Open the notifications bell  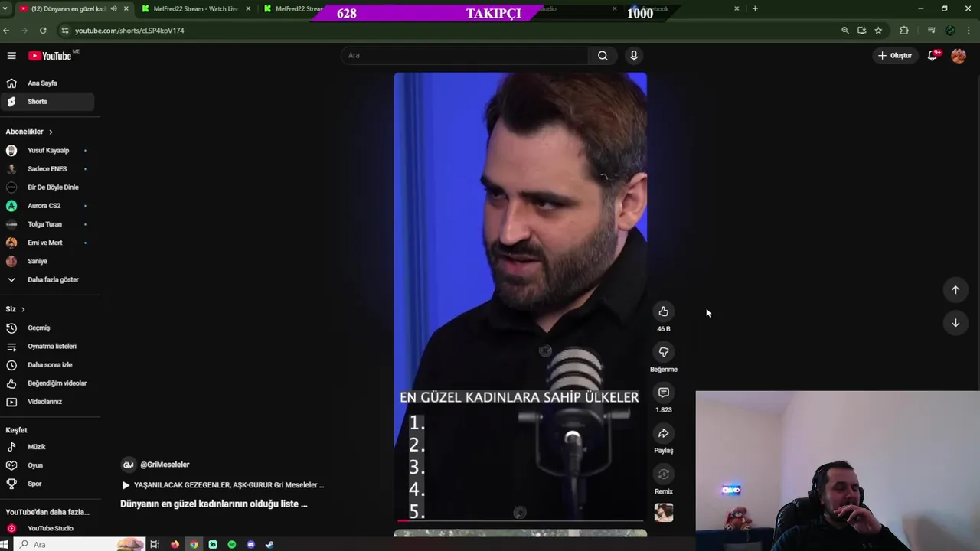click(933, 56)
